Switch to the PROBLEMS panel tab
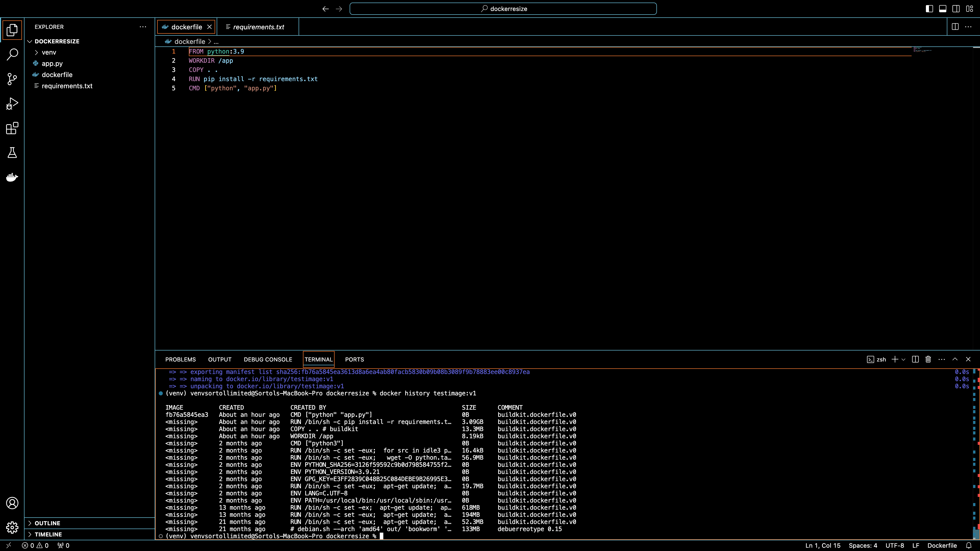This screenshot has height=551, width=980. 180,359
